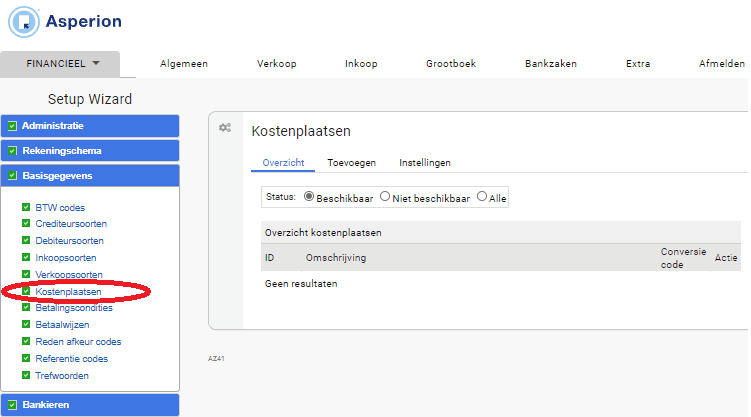The image size is (751, 417).
Task: Open the Kostenplaatsen link
Action: (68, 292)
